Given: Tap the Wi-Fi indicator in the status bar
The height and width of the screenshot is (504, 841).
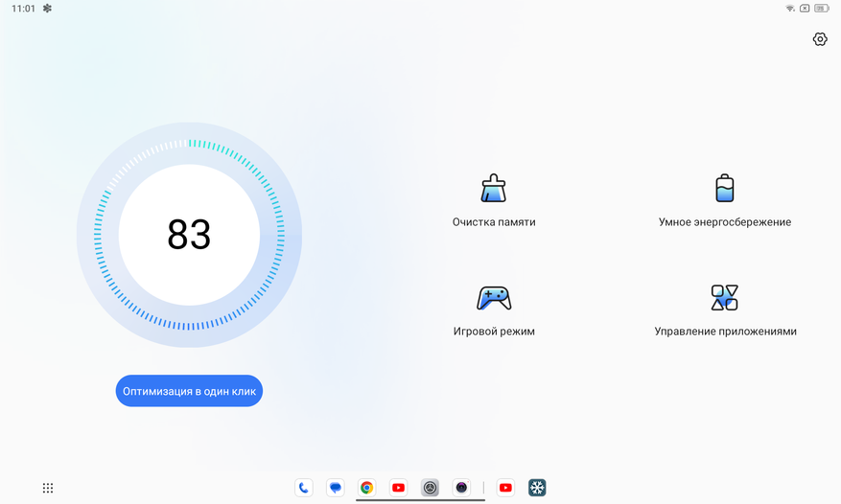Looking at the screenshot, I should [790, 9].
